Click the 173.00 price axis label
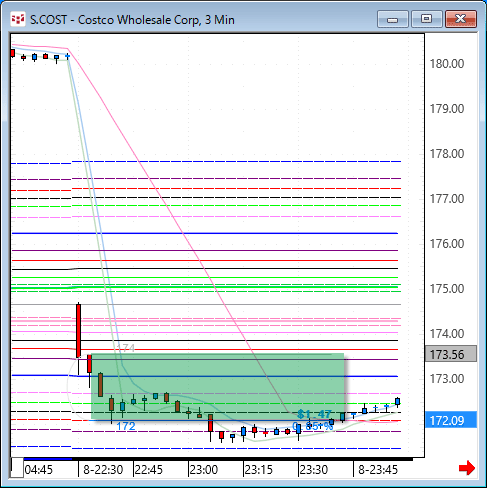 coord(447,379)
